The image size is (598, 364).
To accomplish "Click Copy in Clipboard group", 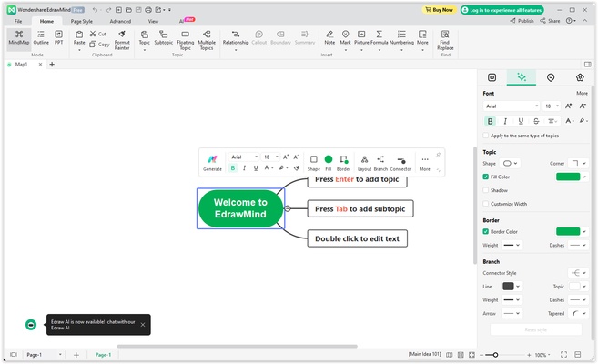I will point(99,45).
